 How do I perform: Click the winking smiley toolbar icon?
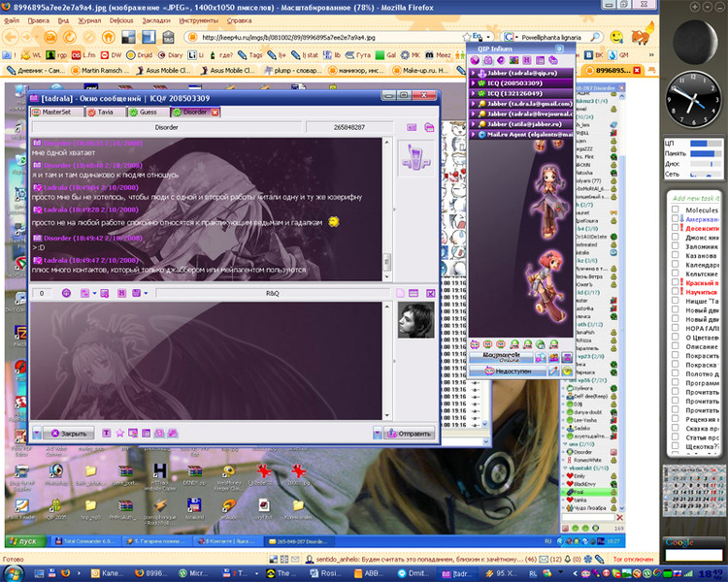(x=616, y=37)
